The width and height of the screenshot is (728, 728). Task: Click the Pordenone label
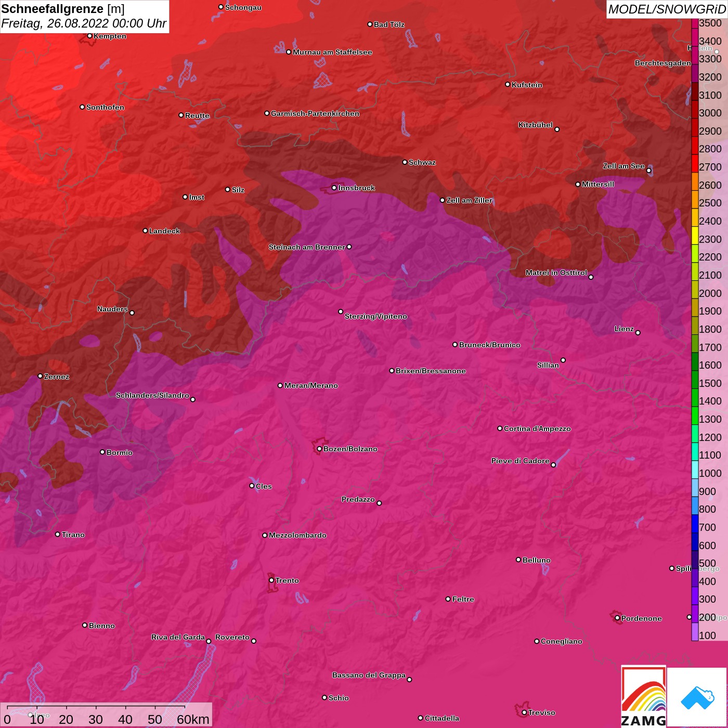(x=642, y=618)
